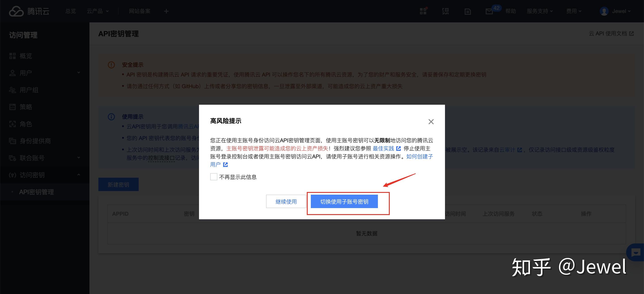Open the mail messages icon with badge 42
The width and height of the screenshot is (644, 294).
pyautogui.click(x=489, y=11)
